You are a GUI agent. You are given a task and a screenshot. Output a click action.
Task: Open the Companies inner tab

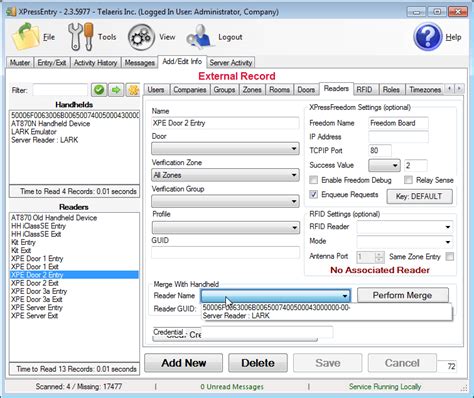190,90
